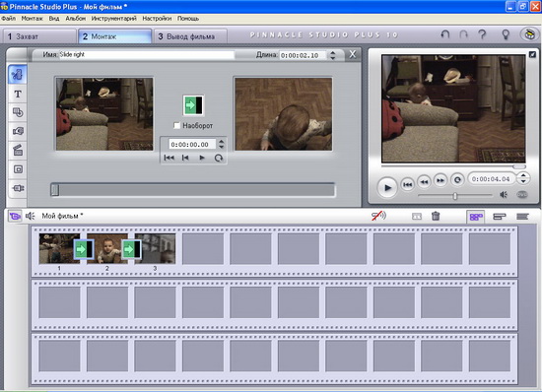Image resolution: width=542 pixels, height=392 pixels.
Task: Play the movie in player preview
Action: [x=387, y=187]
